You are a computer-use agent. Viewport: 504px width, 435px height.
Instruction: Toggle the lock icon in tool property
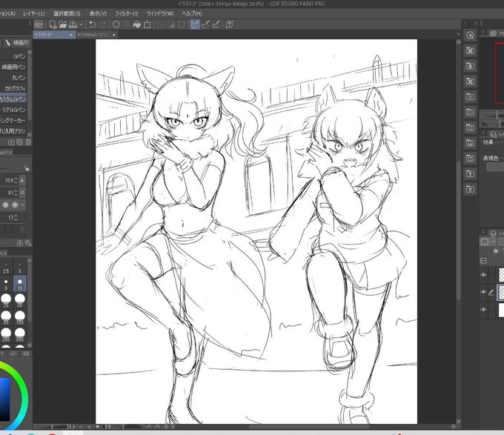[x=27, y=168]
